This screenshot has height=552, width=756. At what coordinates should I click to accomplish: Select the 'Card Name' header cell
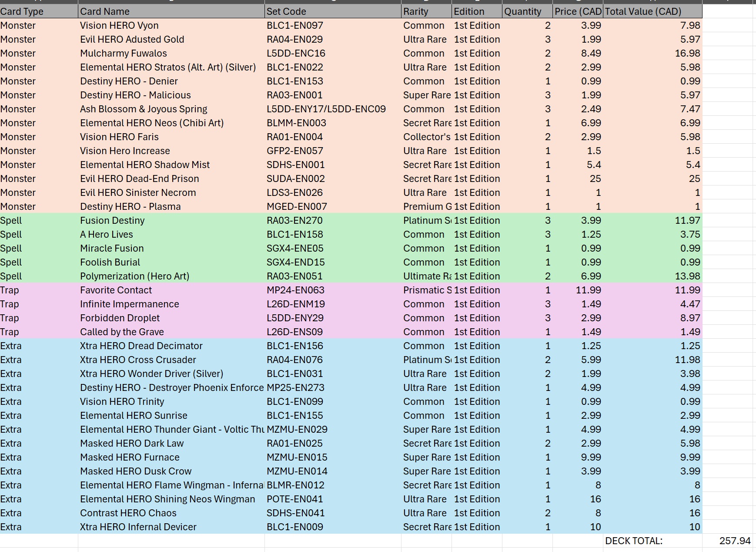(171, 11)
